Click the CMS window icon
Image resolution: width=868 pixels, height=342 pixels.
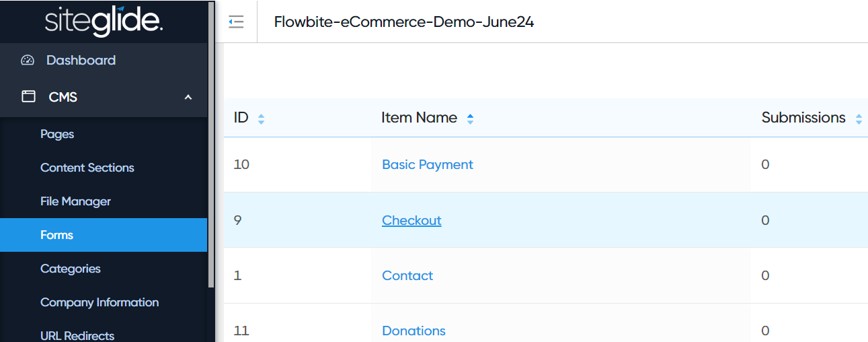click(28, 97)
